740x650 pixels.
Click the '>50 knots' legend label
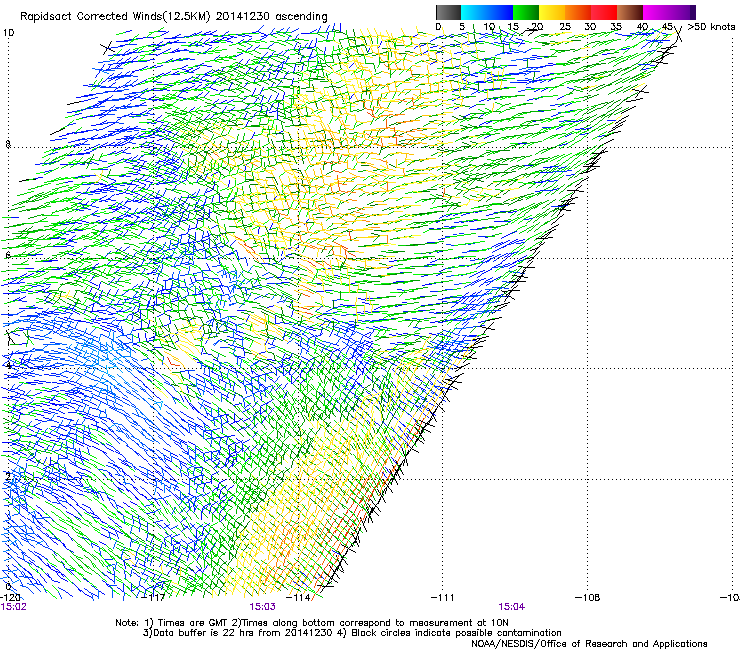pos(711,27)
